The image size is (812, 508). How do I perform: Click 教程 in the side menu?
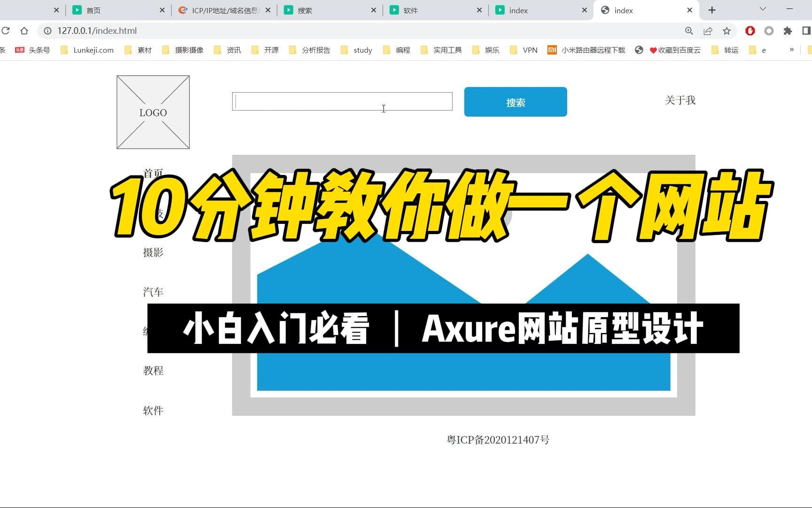pos(153,370)
